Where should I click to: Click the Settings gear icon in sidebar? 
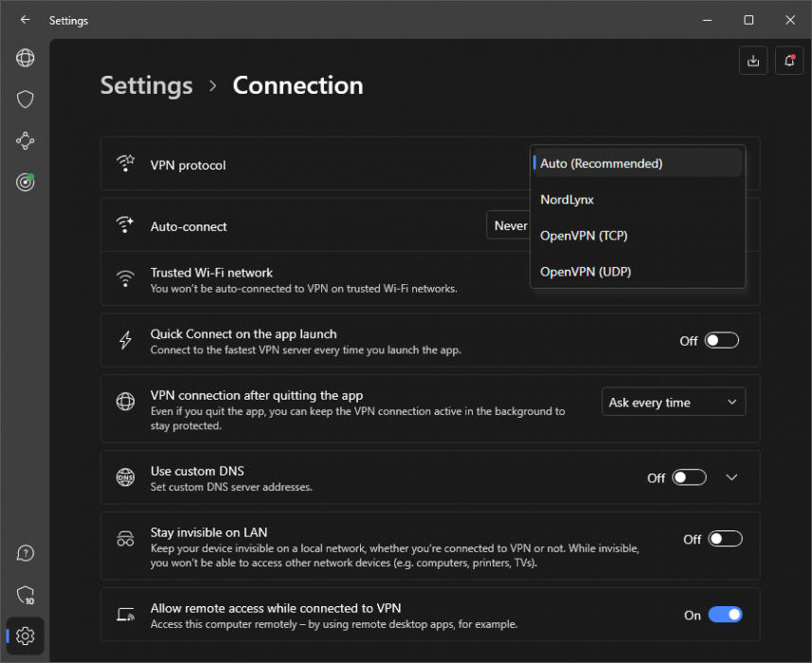[x=26, y=636]
